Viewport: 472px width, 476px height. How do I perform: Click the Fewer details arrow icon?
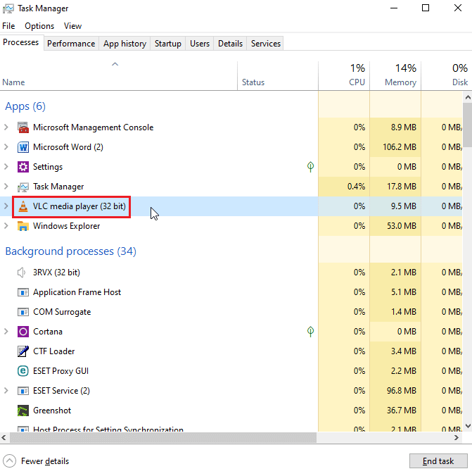(10, 461)
